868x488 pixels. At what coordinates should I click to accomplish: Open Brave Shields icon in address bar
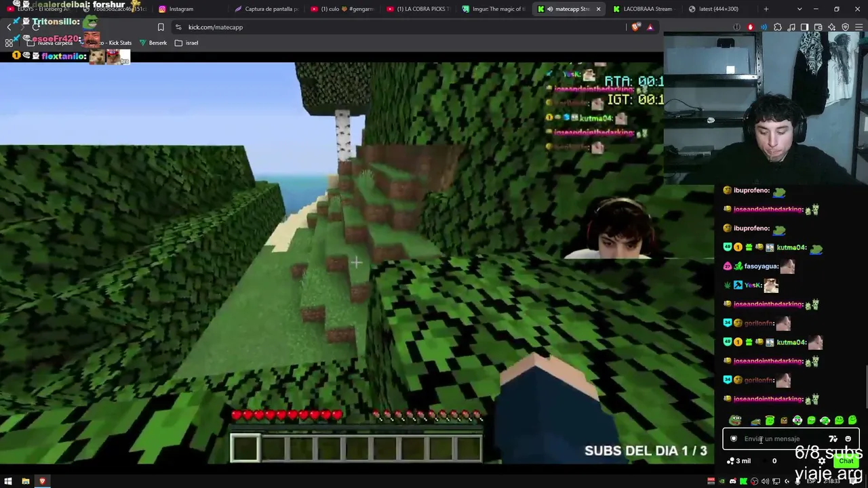(635, 27)
